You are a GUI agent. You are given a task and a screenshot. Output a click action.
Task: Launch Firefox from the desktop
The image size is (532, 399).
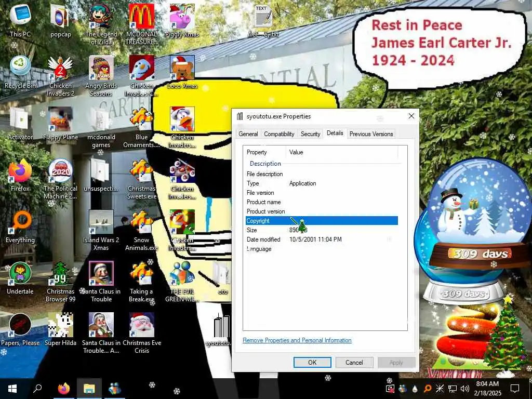point(20,176)
